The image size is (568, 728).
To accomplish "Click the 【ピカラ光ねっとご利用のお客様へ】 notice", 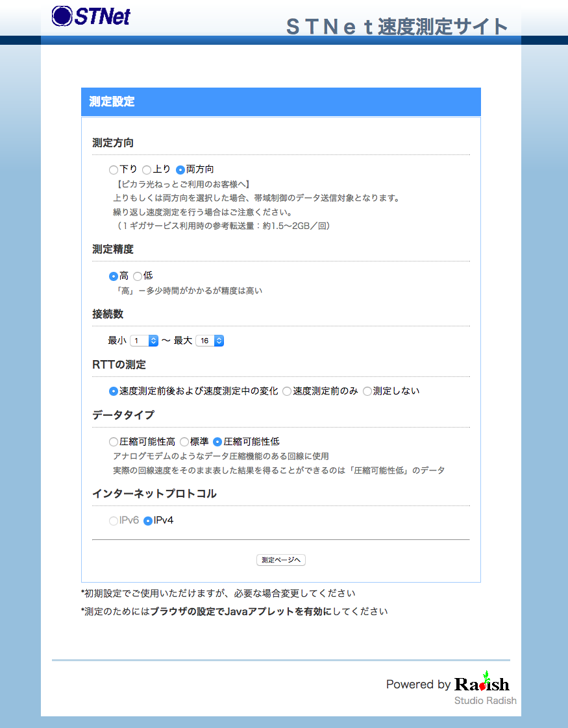I will click(x=184, y=184).
